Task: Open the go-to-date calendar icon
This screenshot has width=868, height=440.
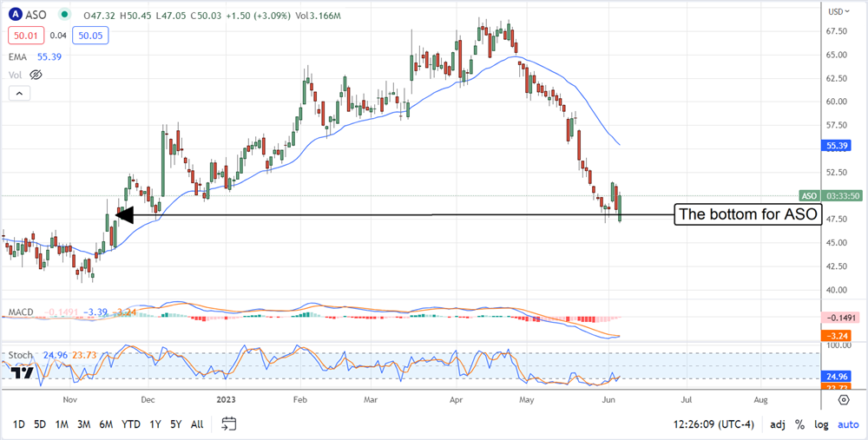Action: point(229,424)
